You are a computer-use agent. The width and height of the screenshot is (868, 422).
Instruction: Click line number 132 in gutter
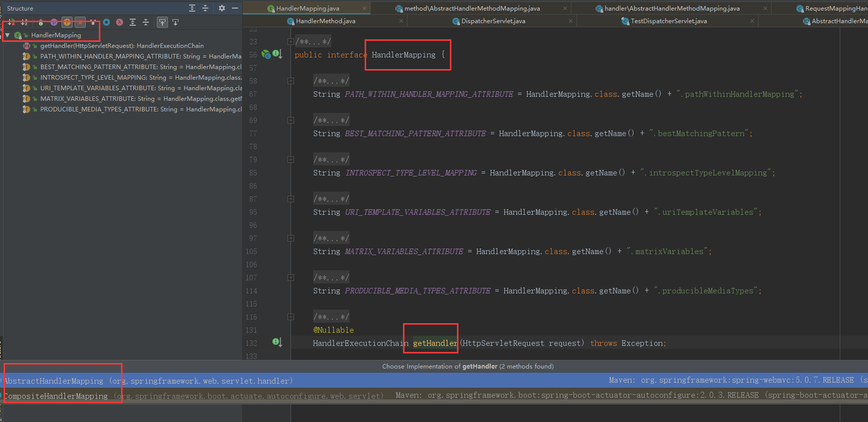[x=251, y=343]
